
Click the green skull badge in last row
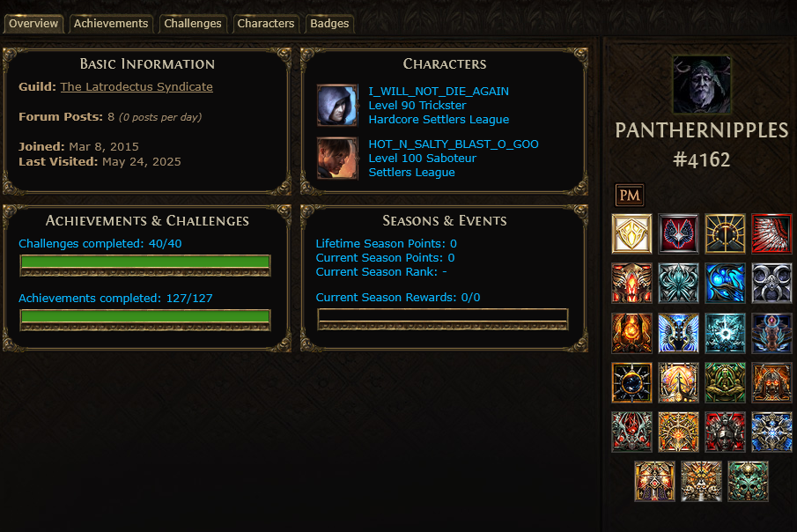[x=748, y=481]
